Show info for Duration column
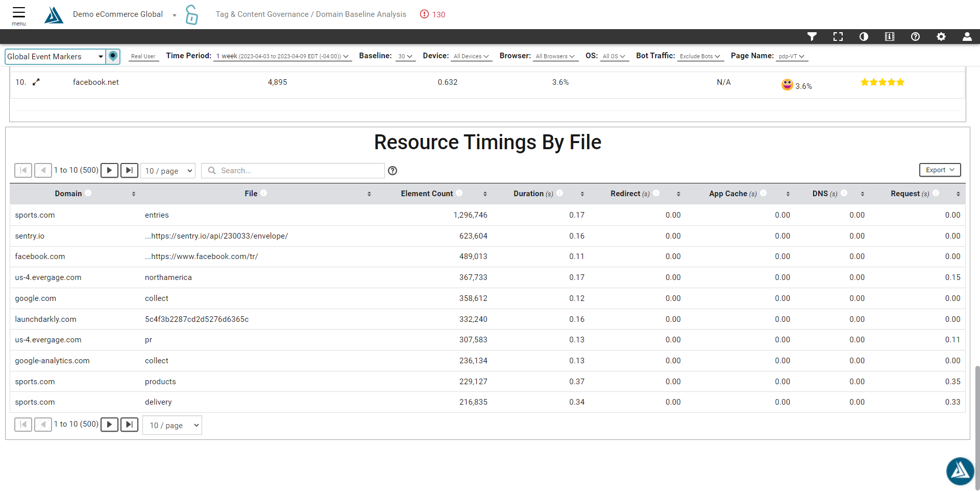 click(x=560, y=193)
